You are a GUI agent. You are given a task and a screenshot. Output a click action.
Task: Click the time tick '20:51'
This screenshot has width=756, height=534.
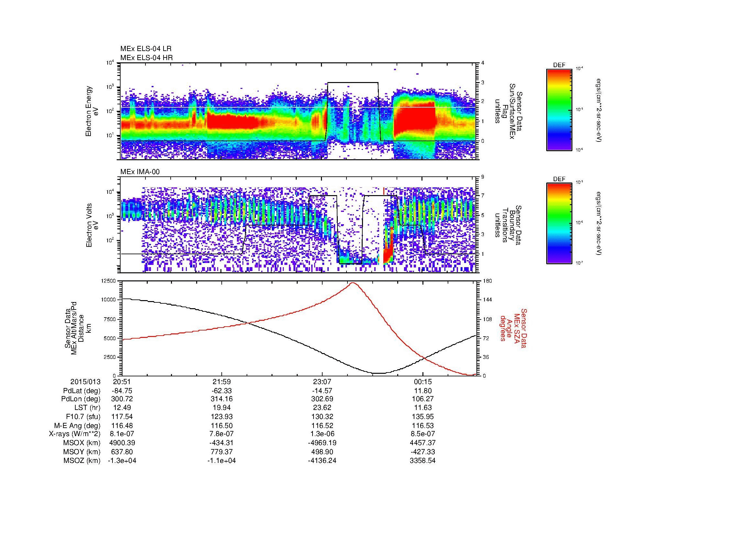pos(122,382)
